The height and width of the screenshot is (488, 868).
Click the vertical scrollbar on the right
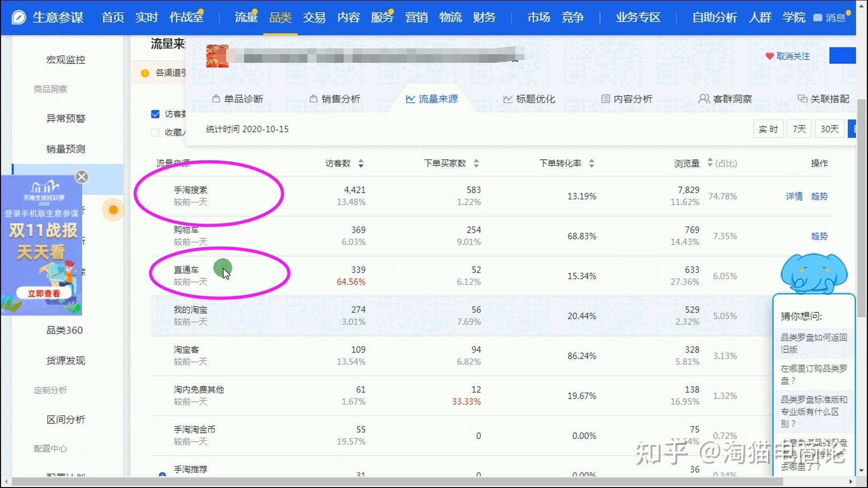(862, 208)
